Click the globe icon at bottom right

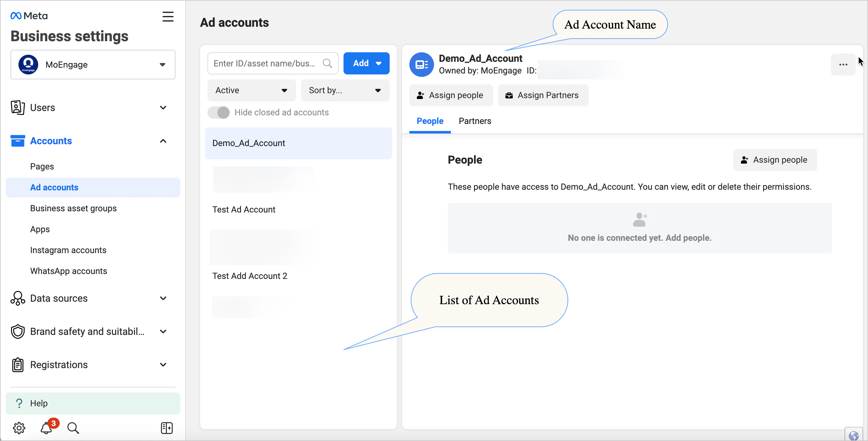pos(854,435)
